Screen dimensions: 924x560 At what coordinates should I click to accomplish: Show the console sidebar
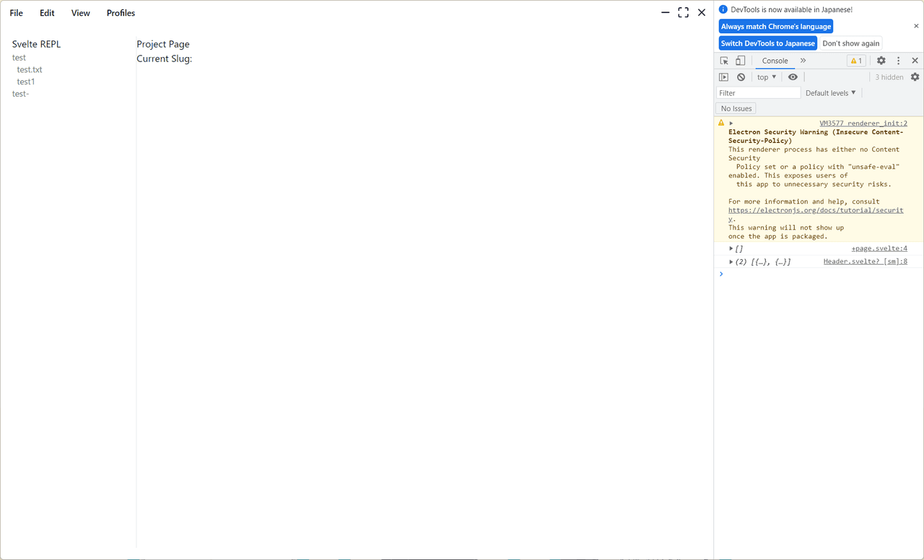pyautogui.click(x=724, y=77)
